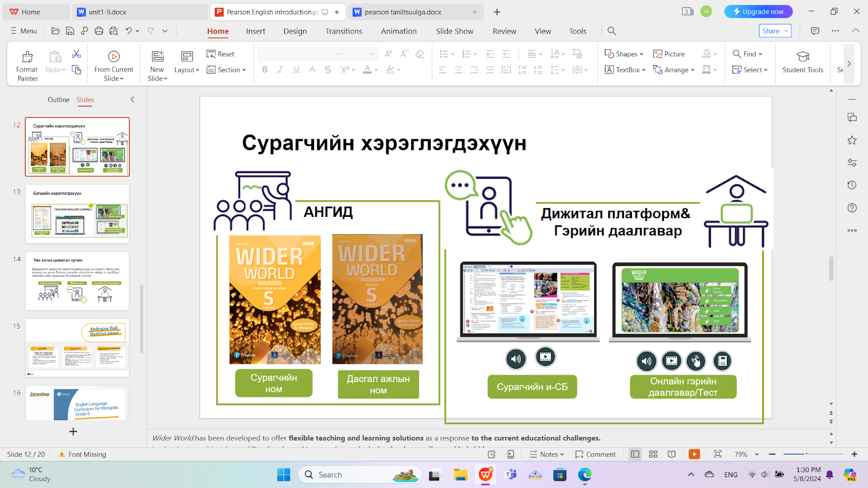Switch to slide sorter view icon

[653, 454]
